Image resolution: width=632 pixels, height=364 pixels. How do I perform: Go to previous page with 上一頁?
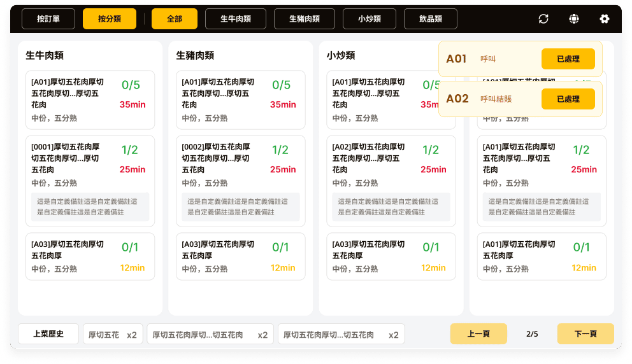click(478, 334)
